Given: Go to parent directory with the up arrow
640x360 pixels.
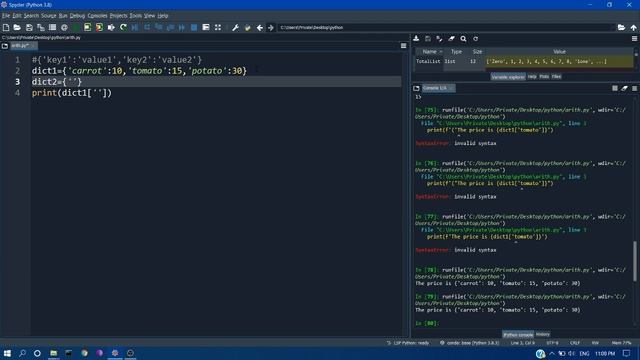Looking at the screenshot, I should coord(633,27).
